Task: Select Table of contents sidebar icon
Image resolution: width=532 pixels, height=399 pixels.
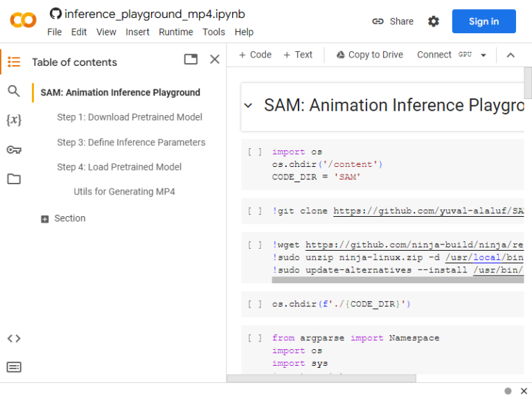Action: click(x=14, y=62)
